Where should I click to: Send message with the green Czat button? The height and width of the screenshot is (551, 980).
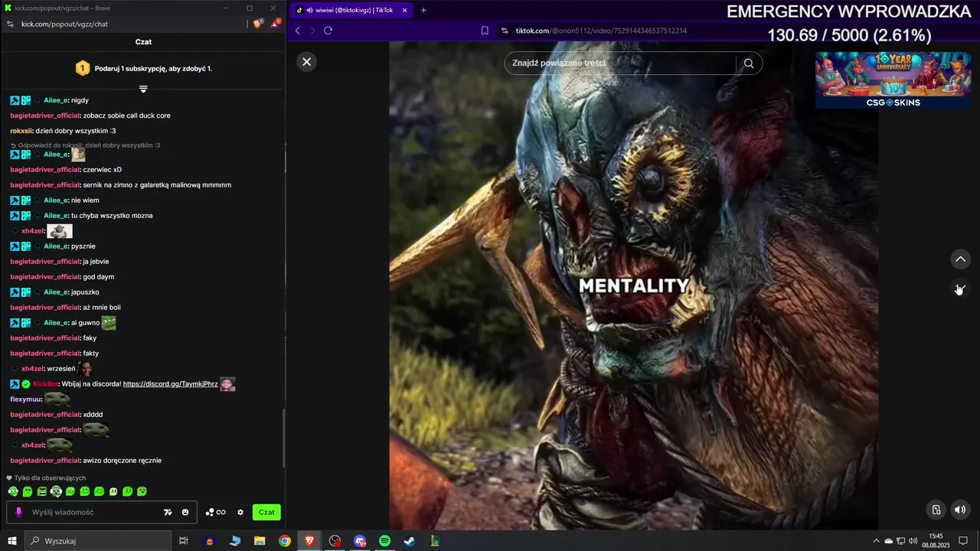click(266, 512)
